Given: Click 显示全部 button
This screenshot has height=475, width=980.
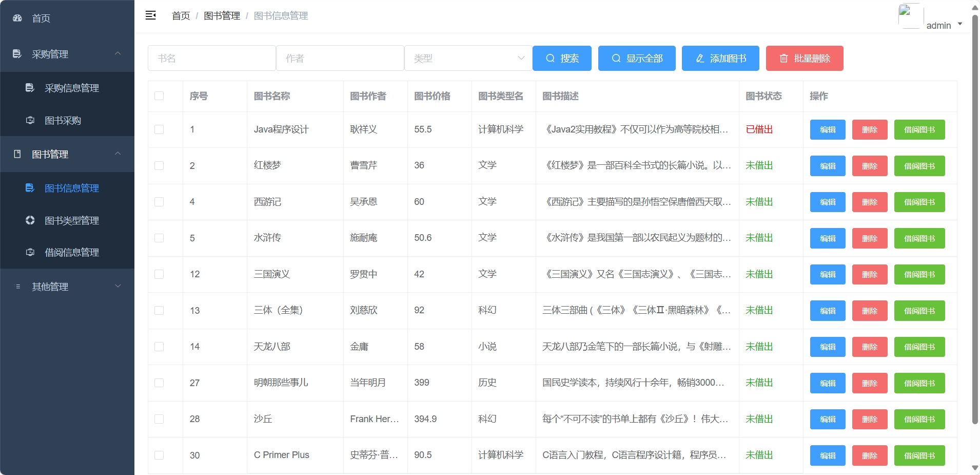Looking at the screenshot, I should coord(637,58).
